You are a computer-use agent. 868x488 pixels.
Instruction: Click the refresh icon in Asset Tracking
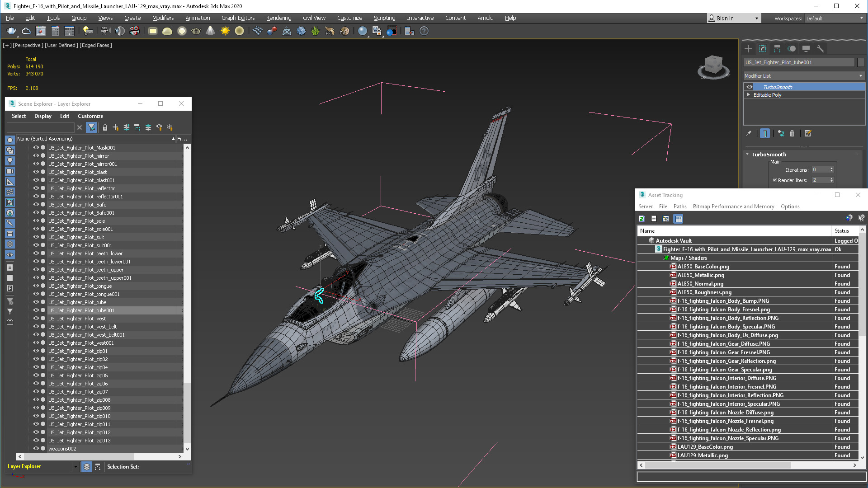tap(642, 219)
